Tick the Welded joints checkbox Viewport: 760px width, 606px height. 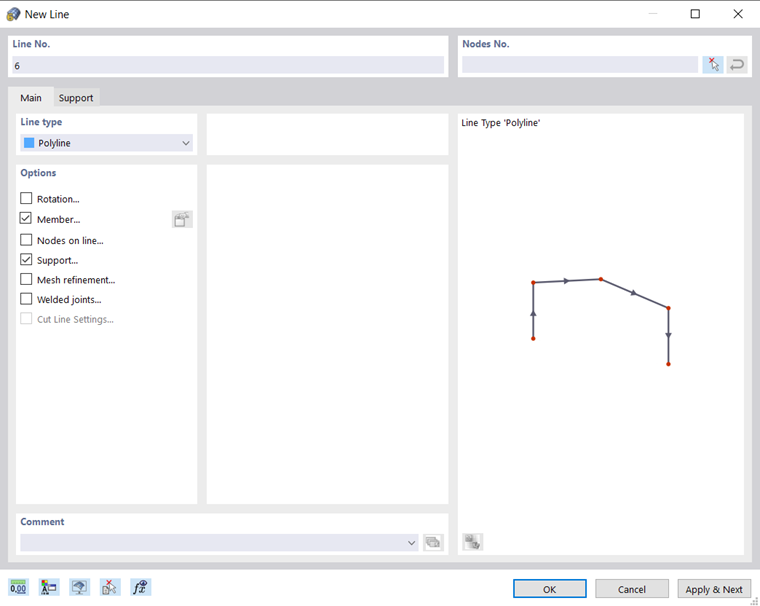26,299
